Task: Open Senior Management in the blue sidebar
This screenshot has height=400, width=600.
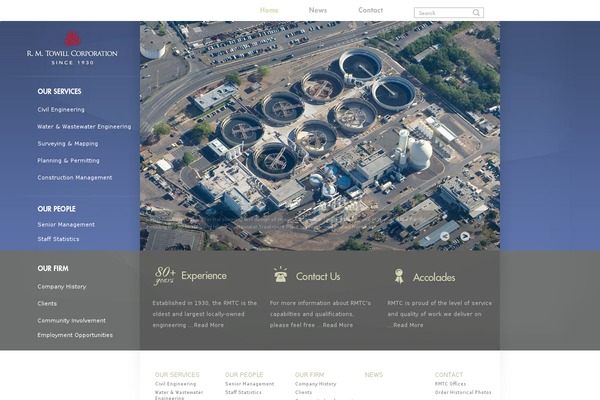Action: (x=66, y=225)
